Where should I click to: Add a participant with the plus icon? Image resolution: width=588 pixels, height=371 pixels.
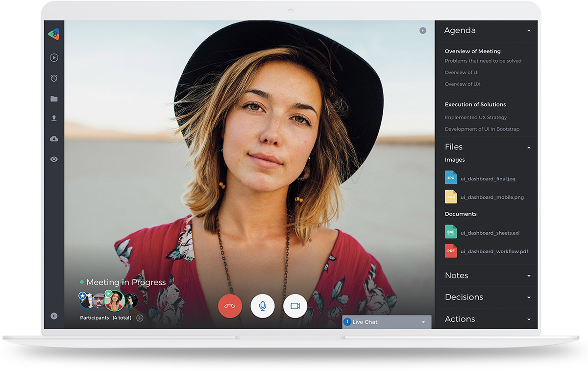[140, 318]
